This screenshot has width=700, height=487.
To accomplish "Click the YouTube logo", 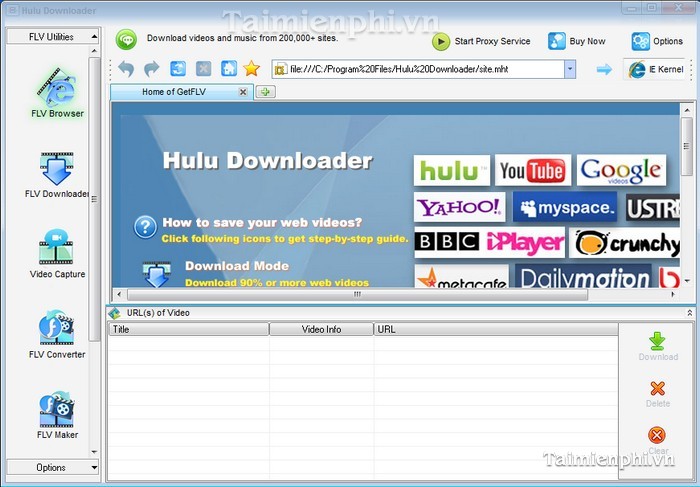I will pos(533,170).
